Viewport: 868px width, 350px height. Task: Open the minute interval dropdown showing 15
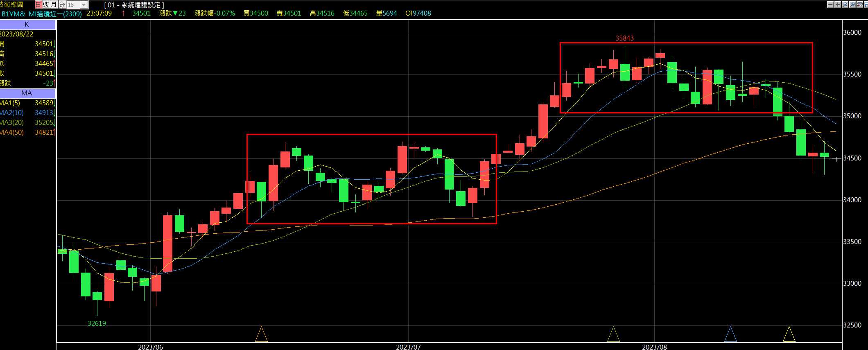[84, 5]
